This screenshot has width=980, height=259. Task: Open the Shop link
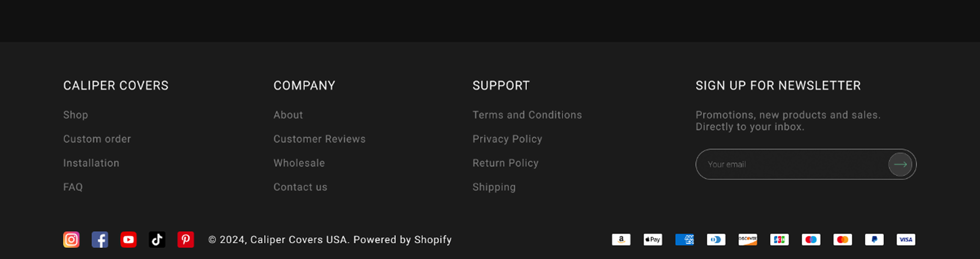coord(75,115)
